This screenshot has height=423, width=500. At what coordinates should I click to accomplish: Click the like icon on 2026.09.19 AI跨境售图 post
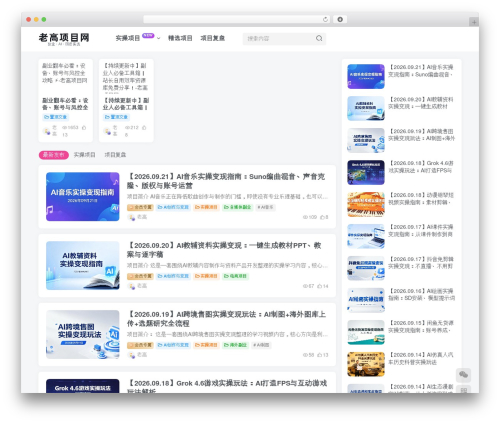(319, 355)
